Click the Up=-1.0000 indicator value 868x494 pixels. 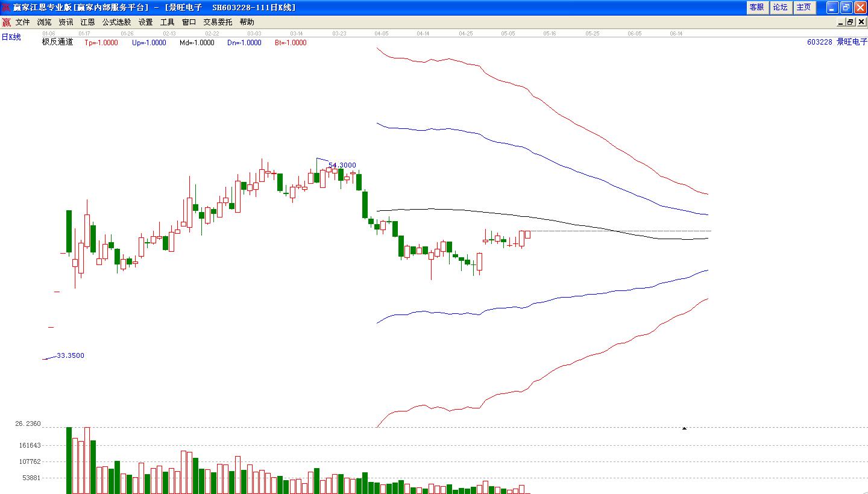click(x=149, y=43)
